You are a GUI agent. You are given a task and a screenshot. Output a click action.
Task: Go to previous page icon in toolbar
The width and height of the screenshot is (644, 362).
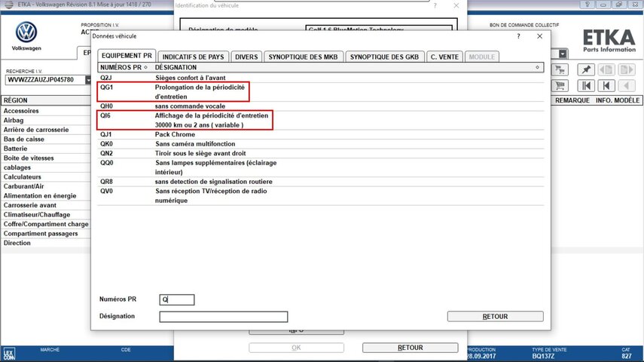tap(606, 69)
